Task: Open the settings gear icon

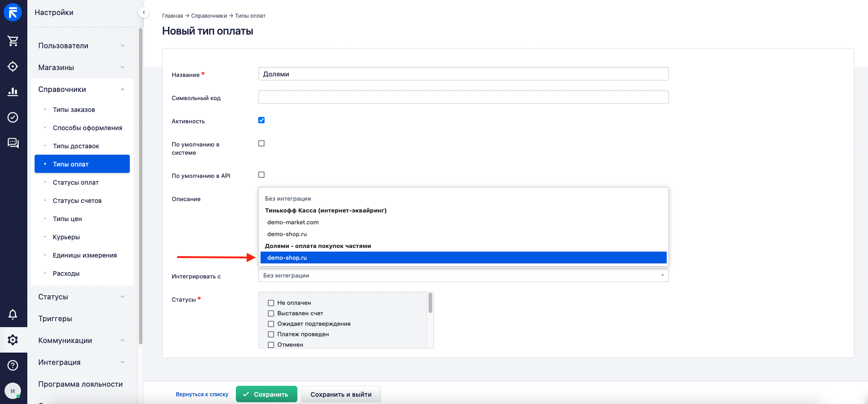Action: coord(13,340)
